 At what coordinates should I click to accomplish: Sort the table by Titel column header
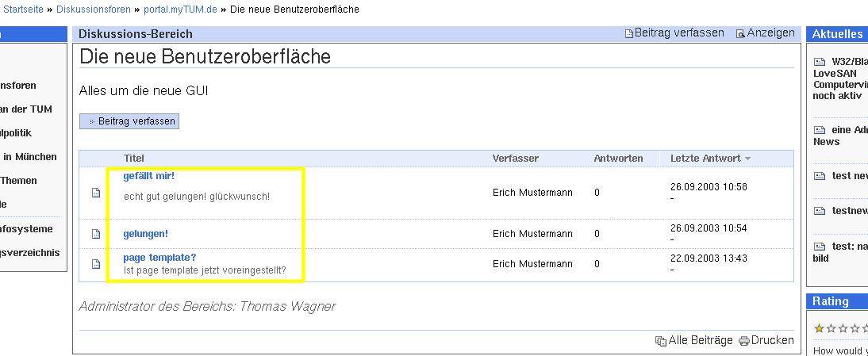[134, 159]
